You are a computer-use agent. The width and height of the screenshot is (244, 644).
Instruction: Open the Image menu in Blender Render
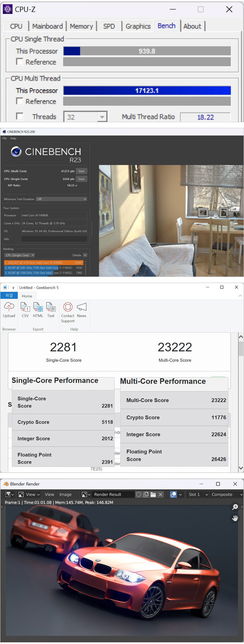click(65, 495)
